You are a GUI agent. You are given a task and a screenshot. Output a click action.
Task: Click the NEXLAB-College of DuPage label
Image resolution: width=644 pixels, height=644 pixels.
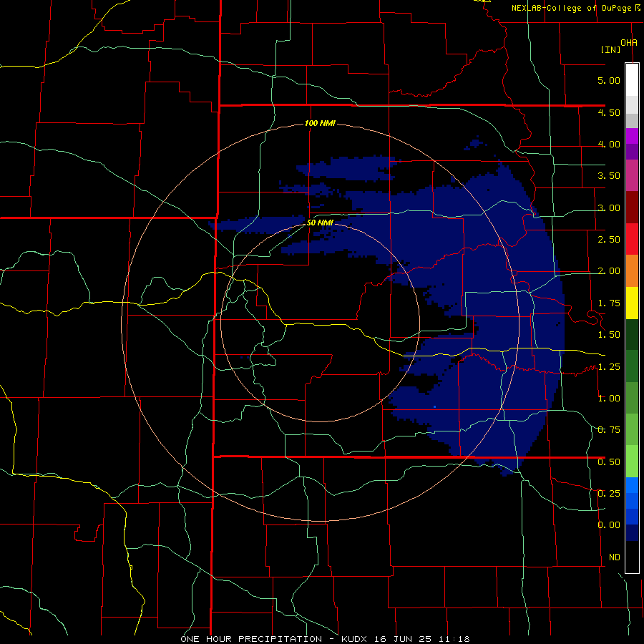[x=571, y=8]
